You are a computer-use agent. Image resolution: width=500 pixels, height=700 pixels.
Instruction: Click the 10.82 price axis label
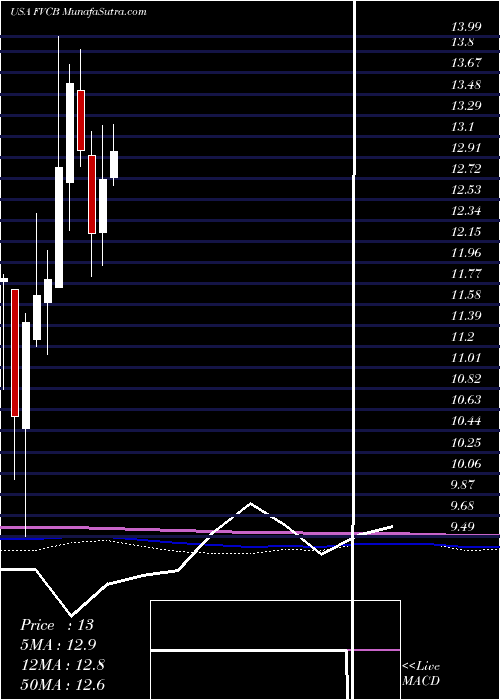466,379
